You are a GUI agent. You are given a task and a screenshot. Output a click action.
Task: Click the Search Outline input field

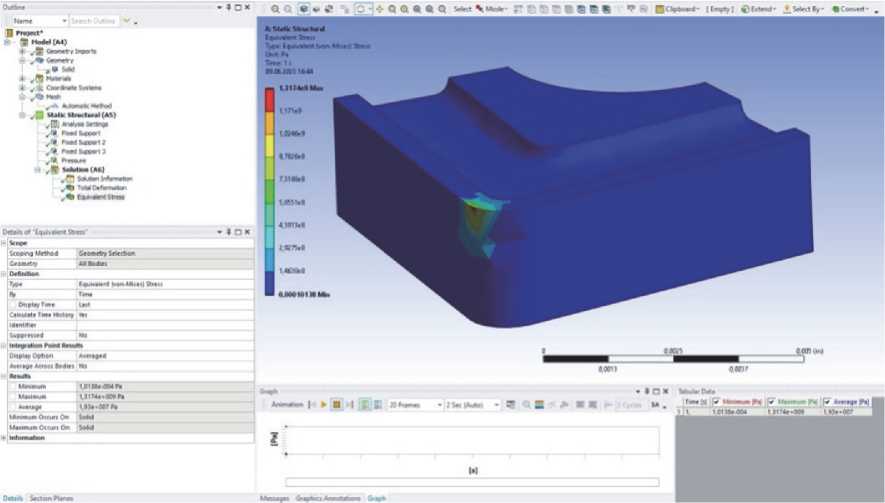tap(94, 21)
